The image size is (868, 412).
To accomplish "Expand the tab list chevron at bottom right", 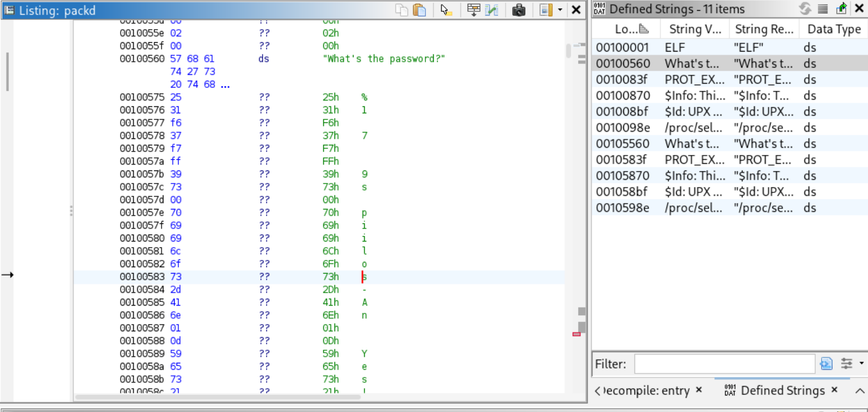I will pyautogui.click(x=860, y=391).
